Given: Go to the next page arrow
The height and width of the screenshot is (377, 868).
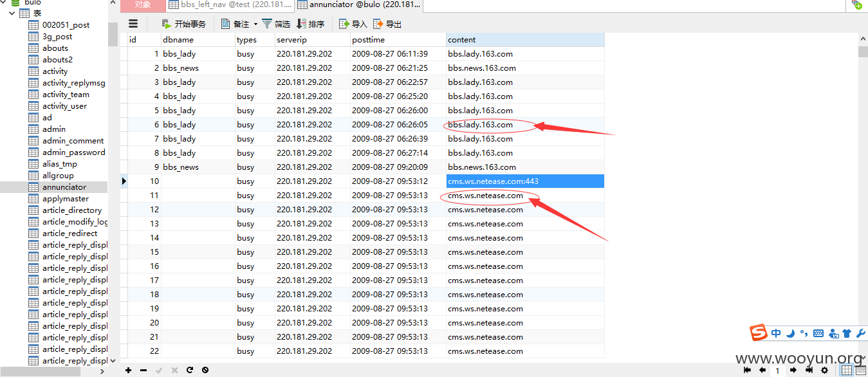Looking at the screenshot, I should [x=793, y=370].
